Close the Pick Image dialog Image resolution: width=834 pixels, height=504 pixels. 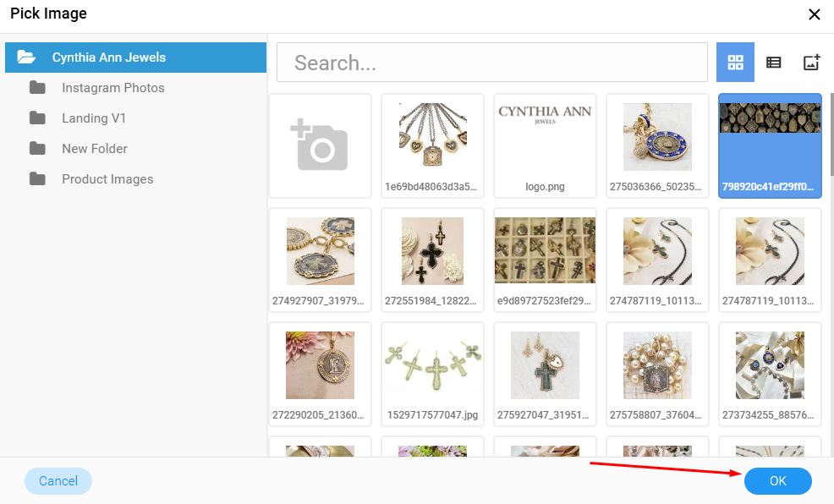pyautogui.click(x=815, y=14)
